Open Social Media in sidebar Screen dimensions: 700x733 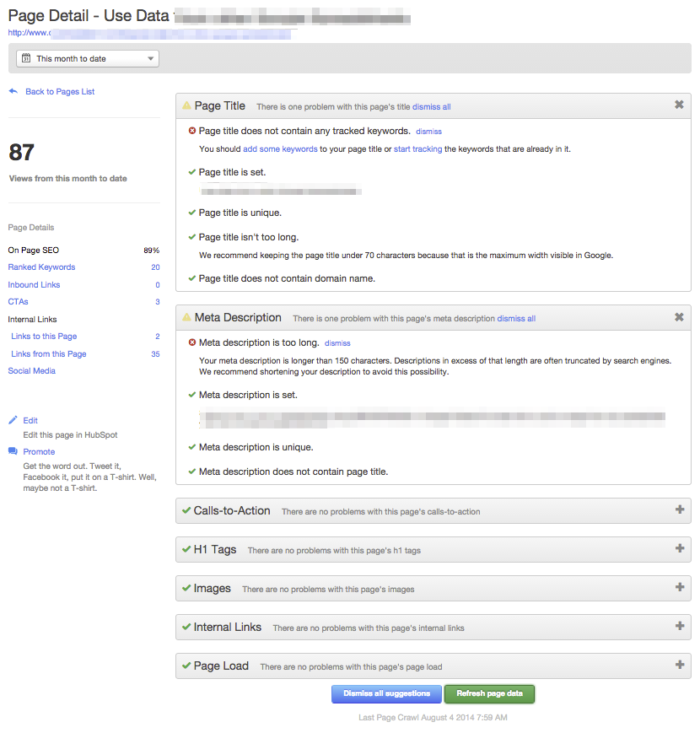(x=32, y=370)
